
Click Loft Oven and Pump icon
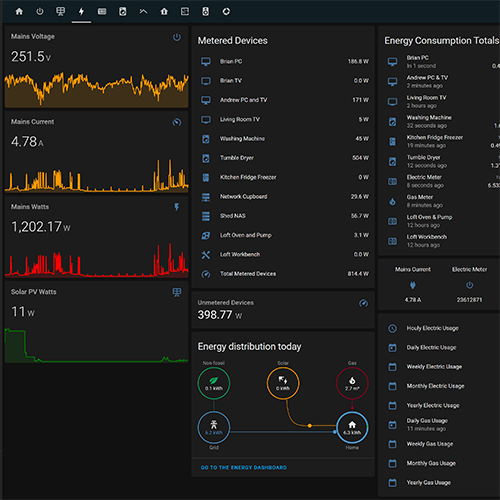click(206, 235)
